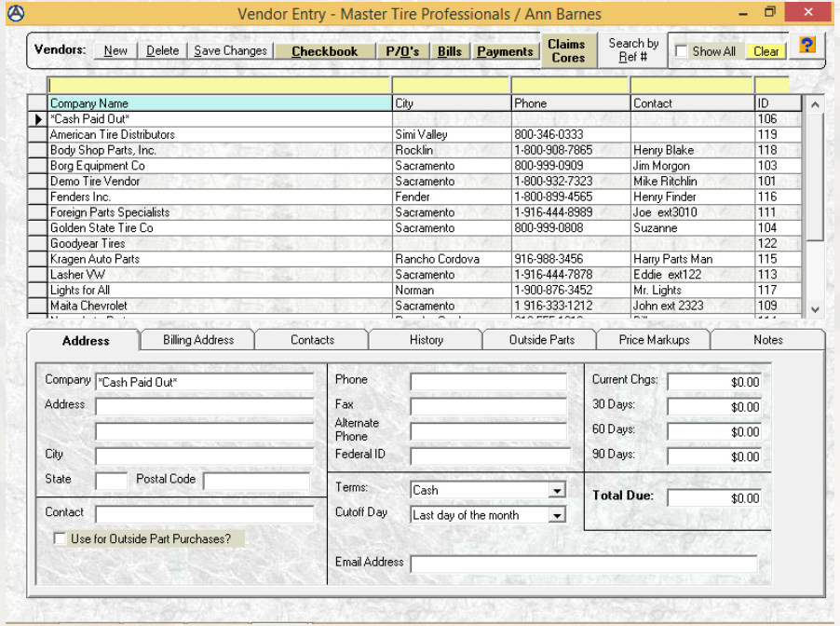840x626 pixels.
Task: Enable the Show All checkbox
Action: coord(681,51)
